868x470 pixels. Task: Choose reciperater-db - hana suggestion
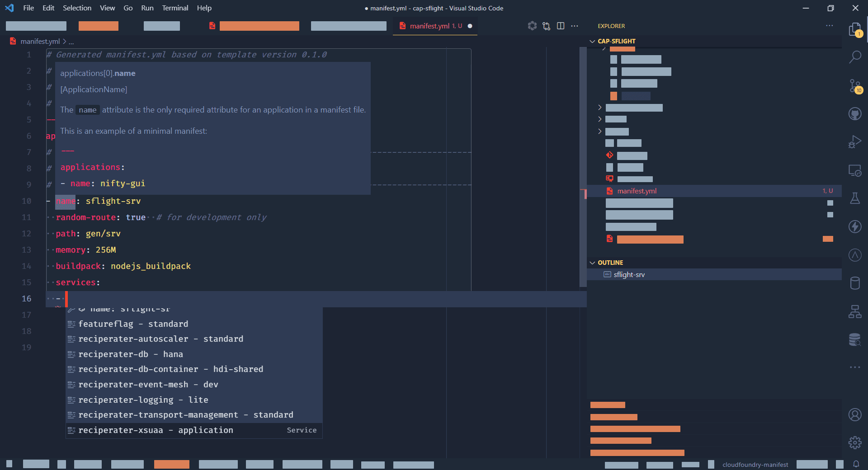[194, 354]
